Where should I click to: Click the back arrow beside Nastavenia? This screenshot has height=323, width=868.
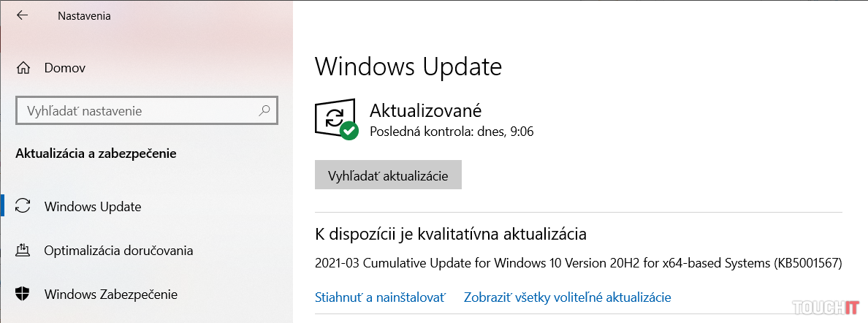tap(22, 15)
